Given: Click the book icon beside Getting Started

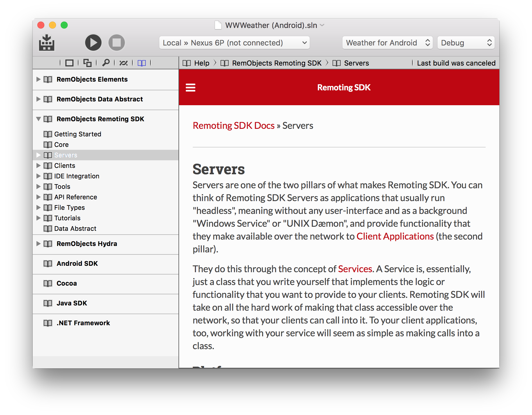Looking at the screenshot, I should pyautogui.click(x=48, y=134).
